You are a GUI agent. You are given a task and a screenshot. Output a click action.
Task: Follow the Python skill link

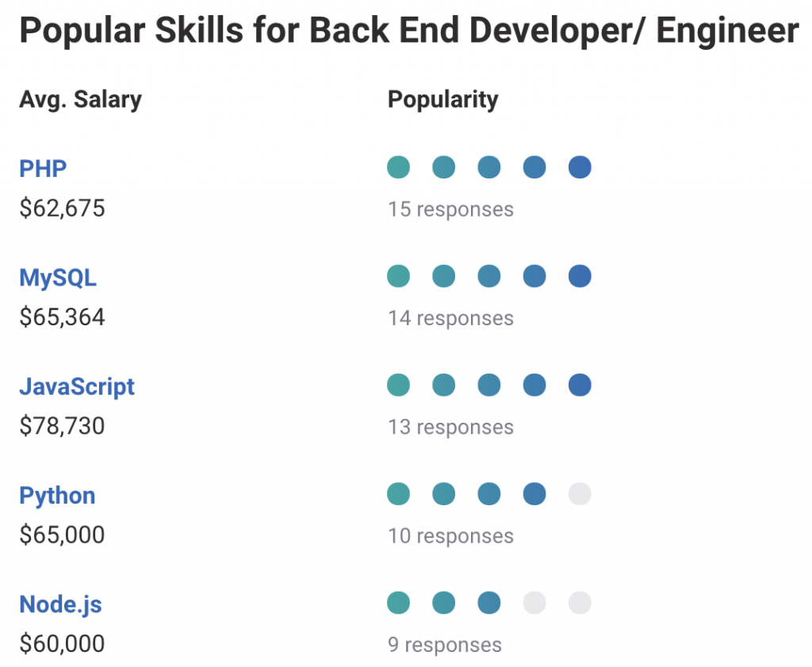57,496
